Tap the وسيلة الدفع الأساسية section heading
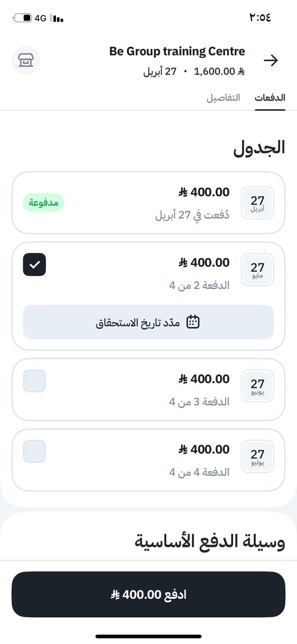297x644 pixels. pos(210,541)
